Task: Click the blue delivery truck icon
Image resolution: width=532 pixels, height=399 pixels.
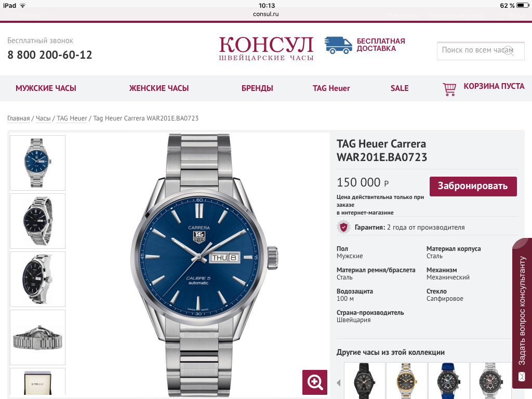Action: coord(338,46)
